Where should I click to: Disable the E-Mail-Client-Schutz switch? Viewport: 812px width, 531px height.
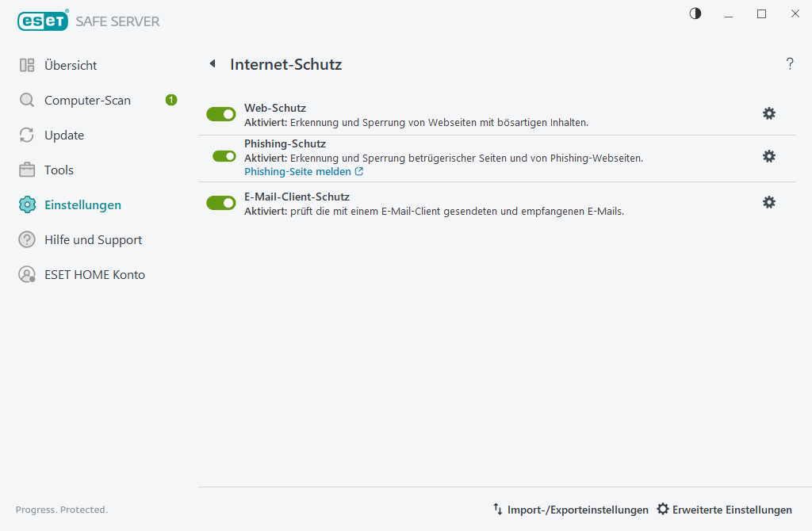220,202
